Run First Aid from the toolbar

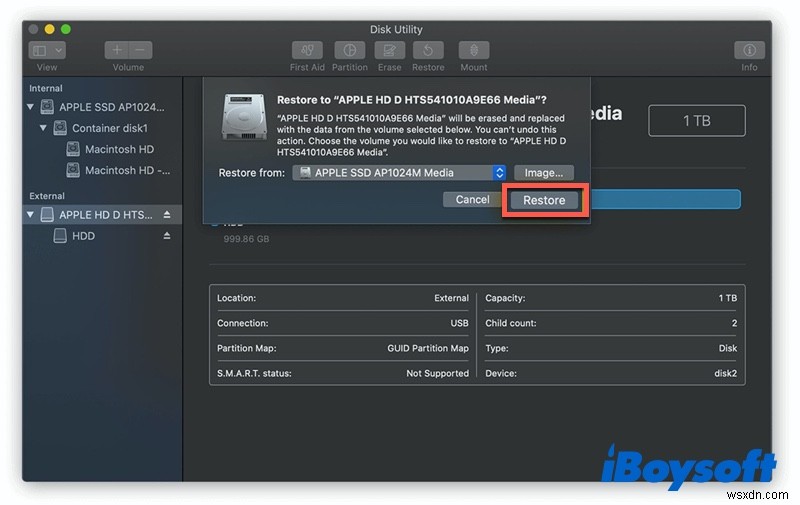307,50
